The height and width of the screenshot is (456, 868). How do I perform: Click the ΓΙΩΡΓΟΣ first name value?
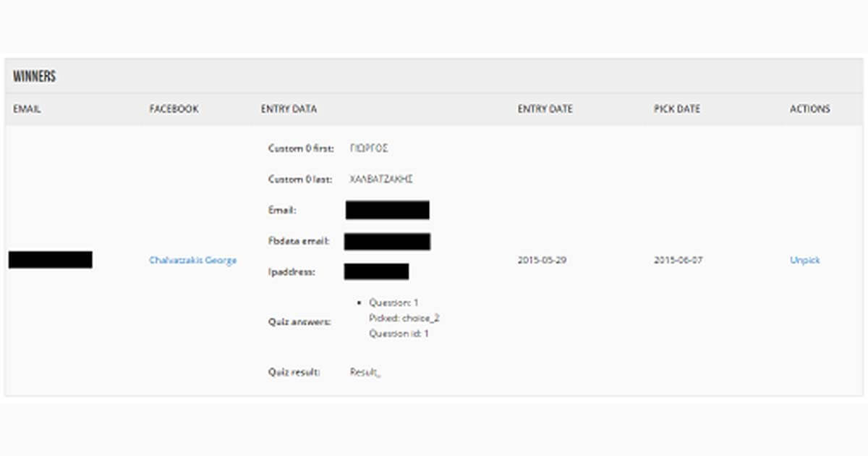point(369,148)
